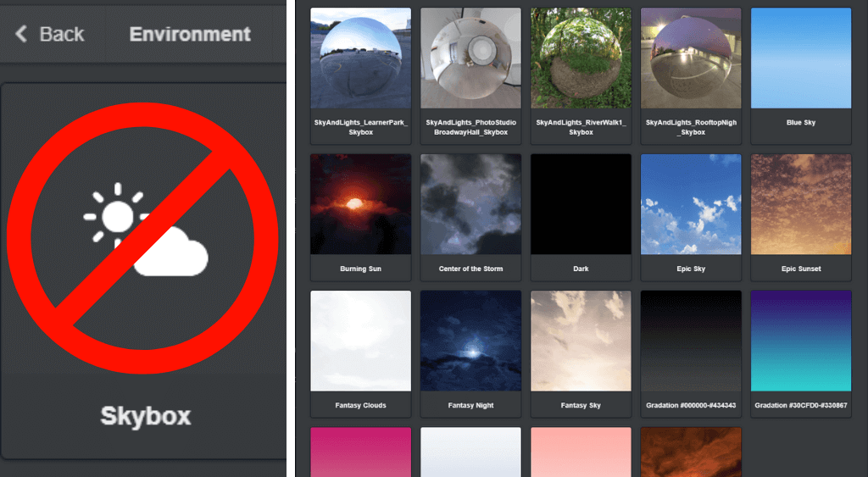Choose the SkyAndLights_LearnerPark_Skybox thumbnail
Viewport: 868px width, 477px height.
pos(360,58)
